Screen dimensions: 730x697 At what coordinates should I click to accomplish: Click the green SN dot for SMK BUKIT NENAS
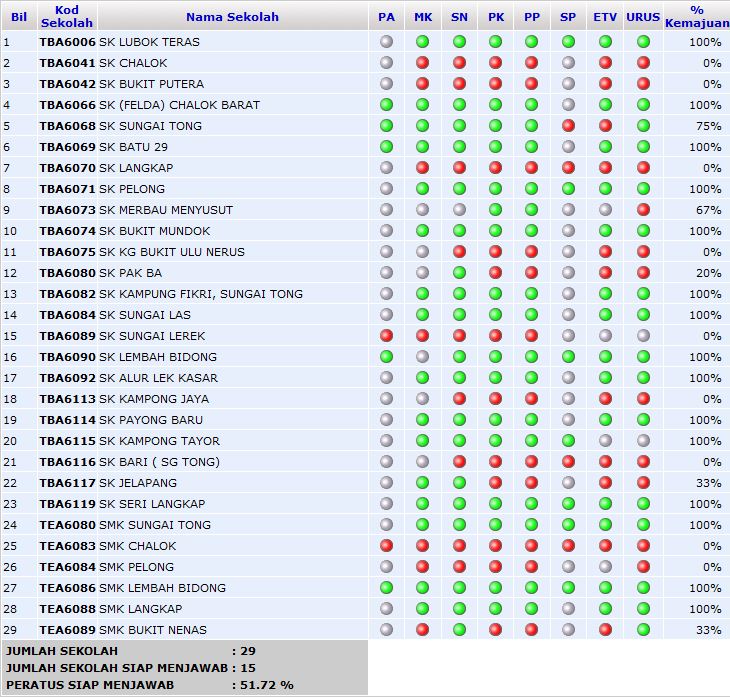[459, 629]
